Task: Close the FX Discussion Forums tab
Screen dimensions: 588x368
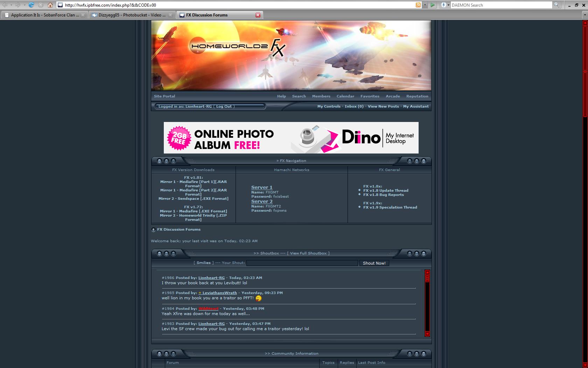Action: tap(258, 15)
